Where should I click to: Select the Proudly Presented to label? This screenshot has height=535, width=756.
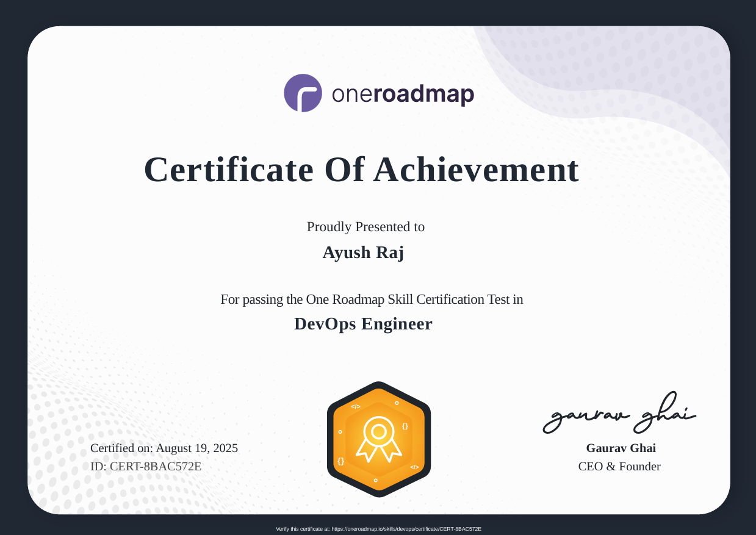click(x=365, y=226)
